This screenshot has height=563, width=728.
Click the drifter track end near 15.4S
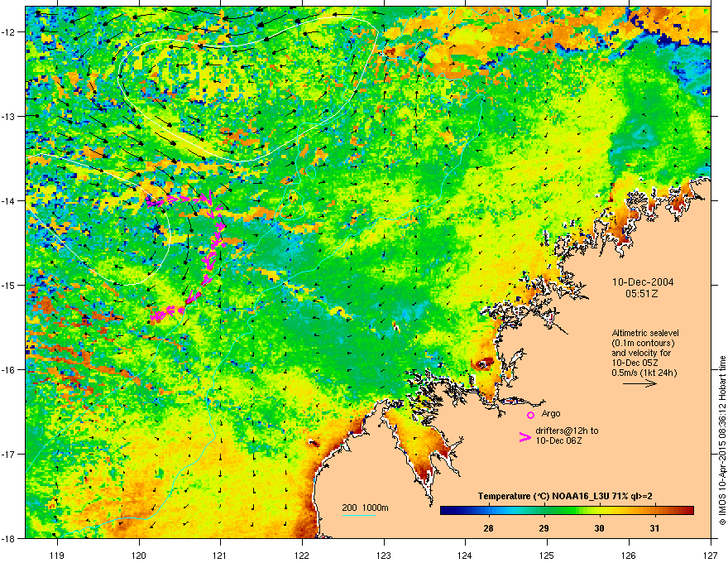click(157, 317)
